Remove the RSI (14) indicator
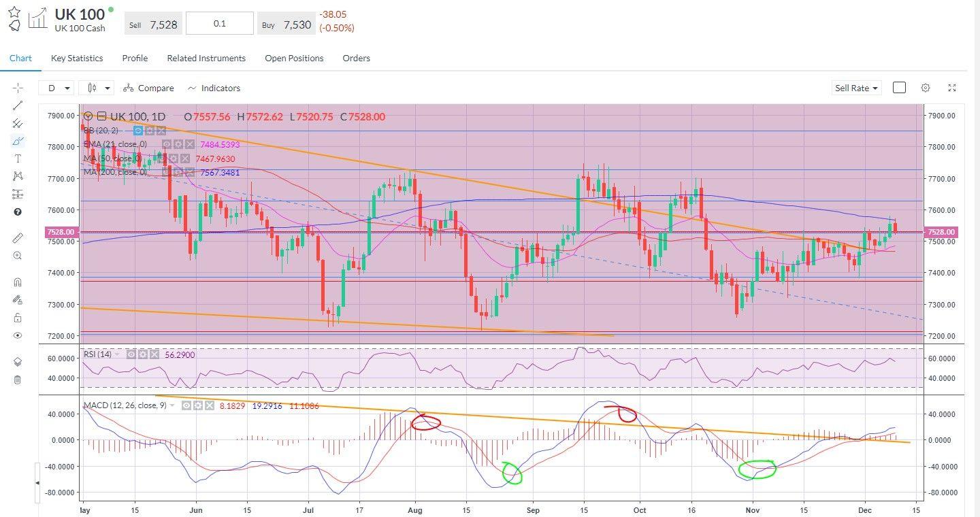Screen dimensions: 980x517 [x=154, y=354]
